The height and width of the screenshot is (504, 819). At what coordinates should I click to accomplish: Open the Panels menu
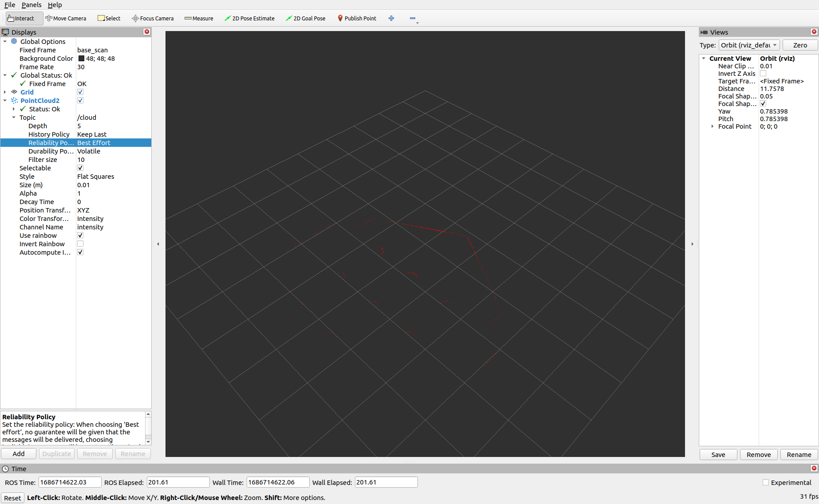(x=31, y=5)
